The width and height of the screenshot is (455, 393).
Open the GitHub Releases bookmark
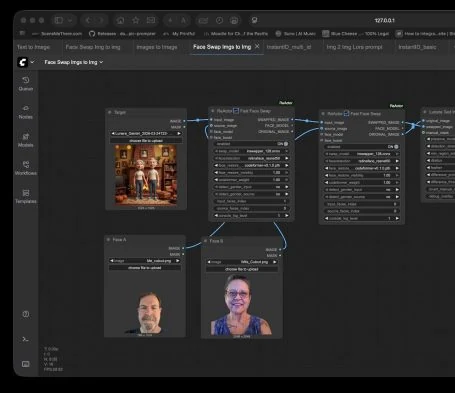click(122, 34)
